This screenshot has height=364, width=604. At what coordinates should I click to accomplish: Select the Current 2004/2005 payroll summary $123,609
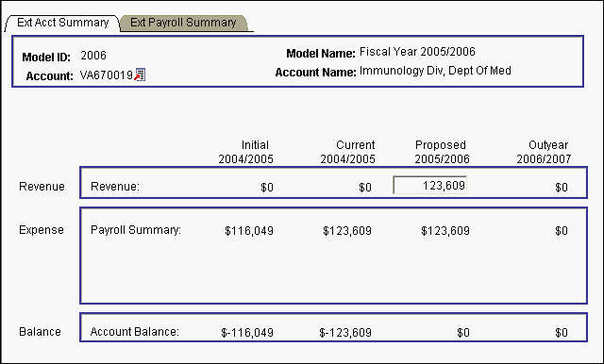[347, 231]
